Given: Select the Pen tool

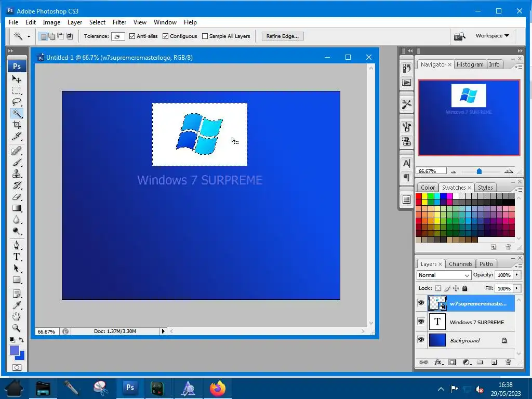Looking at the screenshot, I should (x=16, y=245).
